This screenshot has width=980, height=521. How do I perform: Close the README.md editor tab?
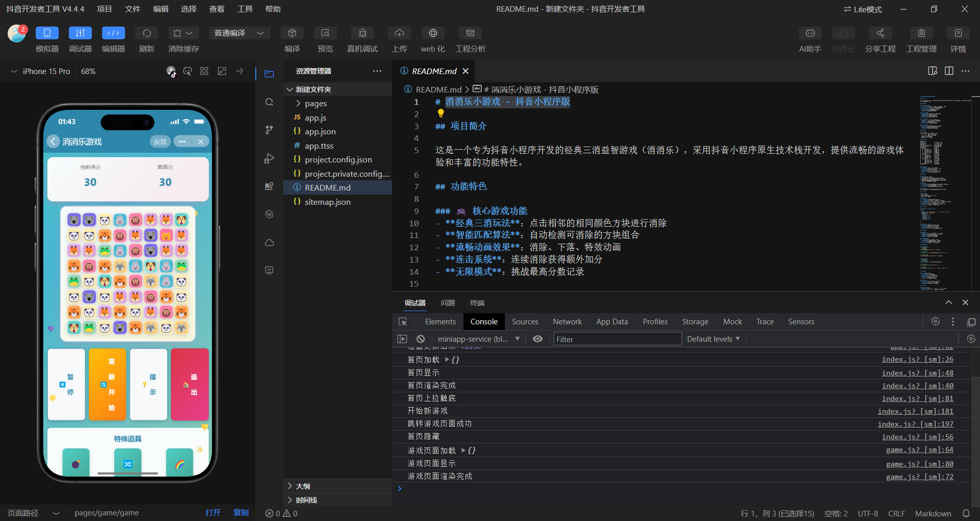[x=465, y=71]
